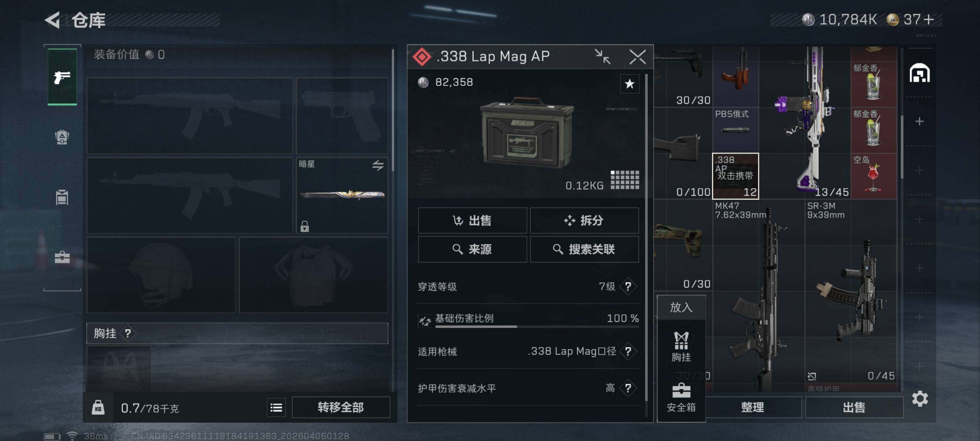Click the 拆分 split button
Image resolution: width=980 pixels, height=441 pixels.
coord(584,220)
